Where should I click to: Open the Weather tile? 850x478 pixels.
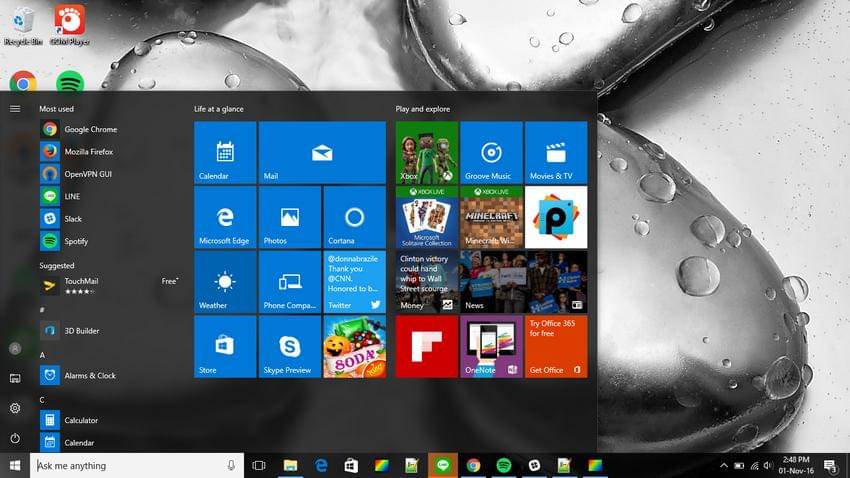click(225, 282)
